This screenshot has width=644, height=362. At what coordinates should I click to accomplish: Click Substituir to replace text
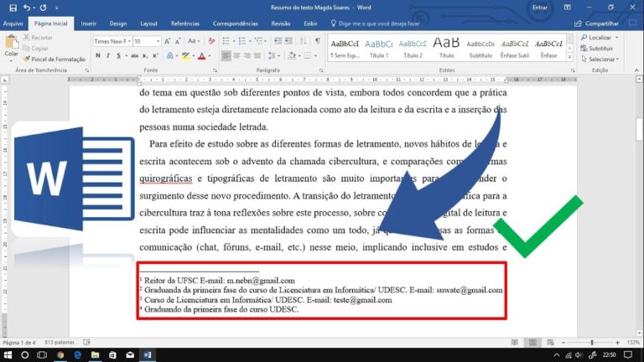pyautogui.click(x=597, y=49)
